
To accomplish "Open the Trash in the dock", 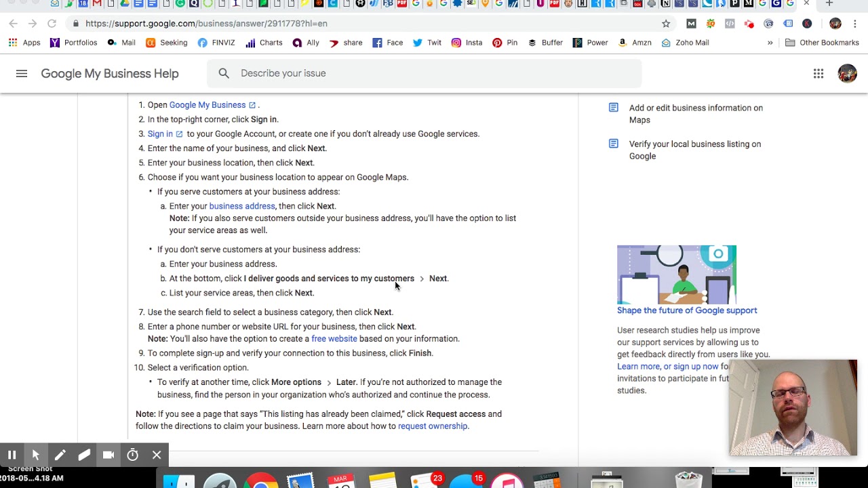I will [688, 479].
